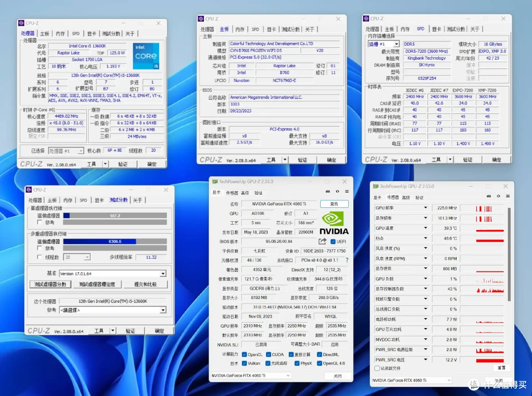Click the 线程数 value box showing 20

coord(77,257)
